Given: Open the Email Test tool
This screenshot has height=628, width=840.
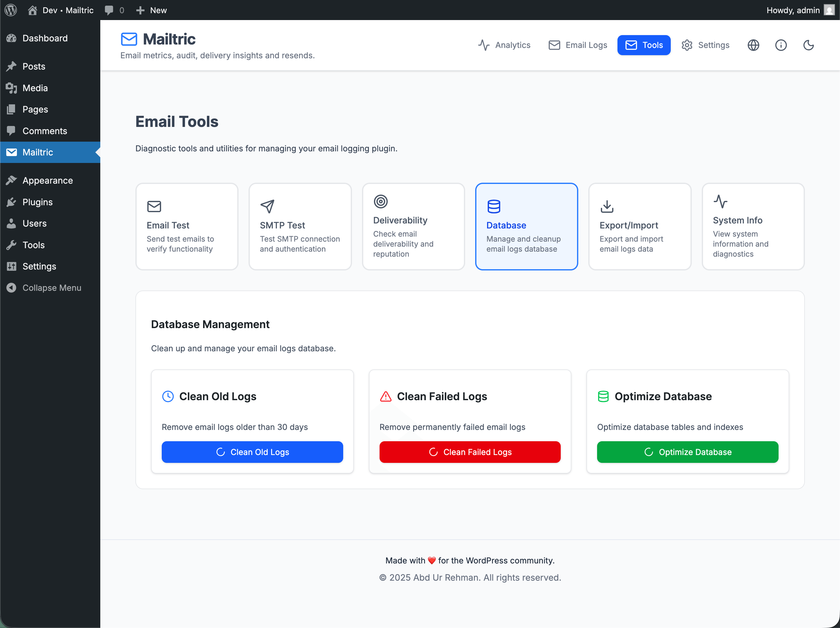Looking at the screenshot, I should click(186, 226).
